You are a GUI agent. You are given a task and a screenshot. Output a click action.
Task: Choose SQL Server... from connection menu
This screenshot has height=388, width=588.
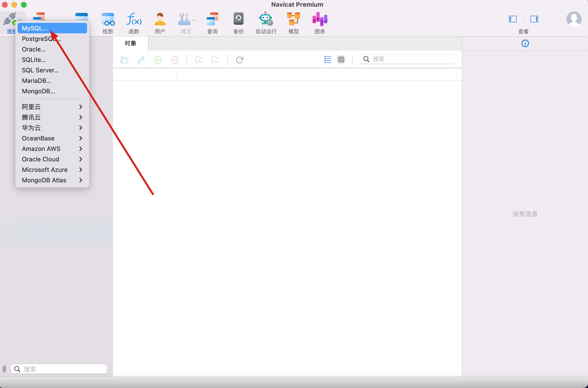pyautogui.click(x=52, y=70)
